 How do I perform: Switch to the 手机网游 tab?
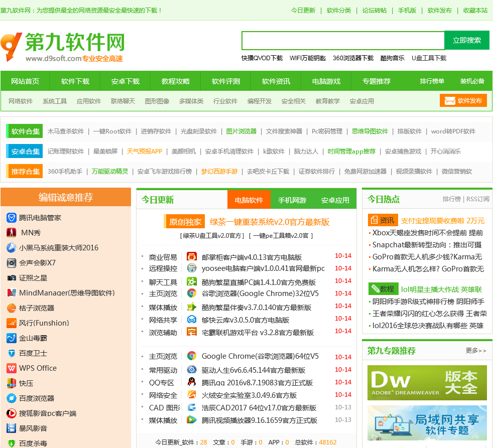click(x=292, y=200)
